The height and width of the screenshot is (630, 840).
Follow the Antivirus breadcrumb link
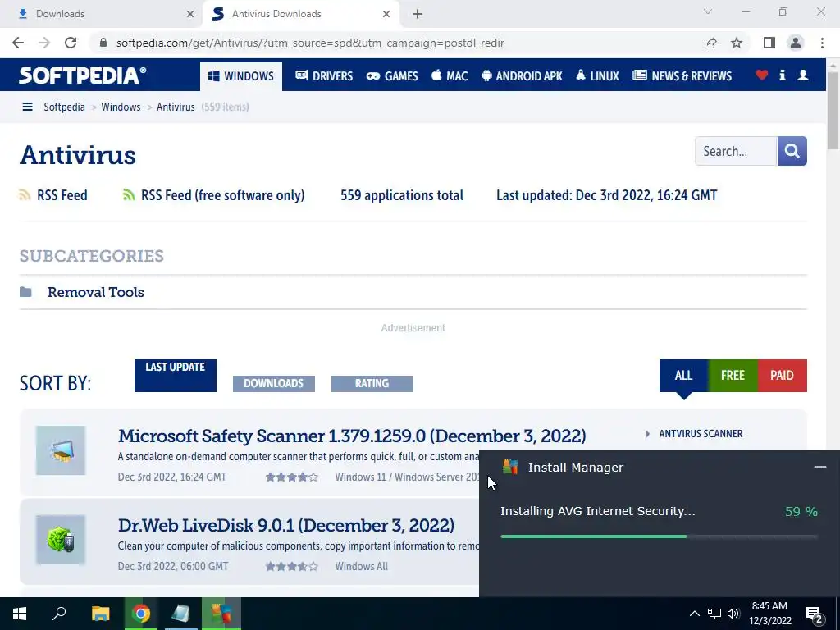[x=176, y=107]
